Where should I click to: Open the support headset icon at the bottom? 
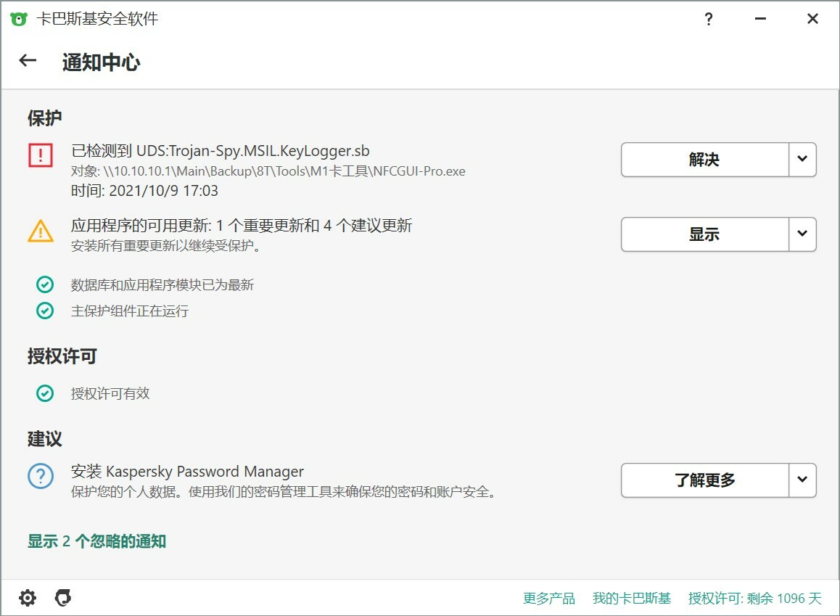click(x=63, y=598)
